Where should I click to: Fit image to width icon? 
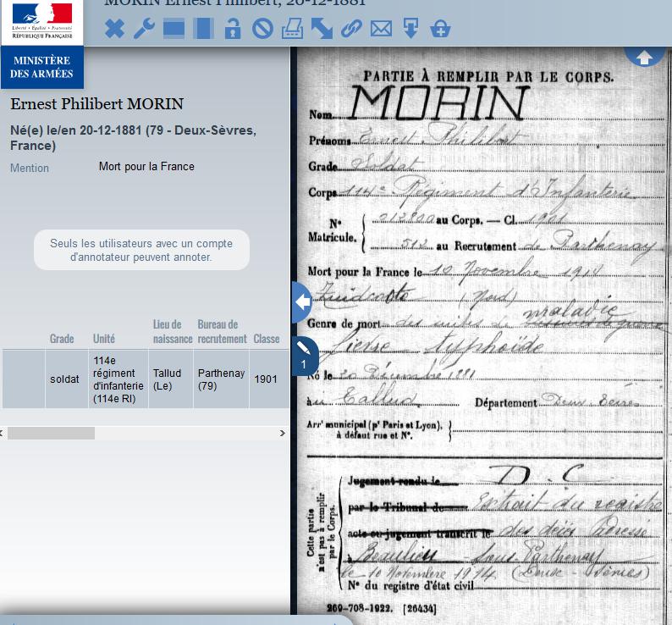coord(174,29)
